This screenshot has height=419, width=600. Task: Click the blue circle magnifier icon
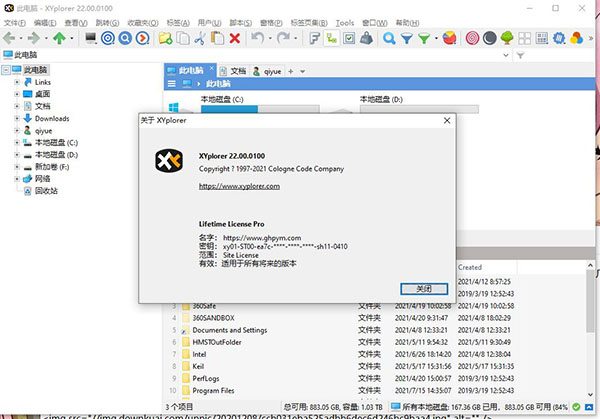coord(125,38)
